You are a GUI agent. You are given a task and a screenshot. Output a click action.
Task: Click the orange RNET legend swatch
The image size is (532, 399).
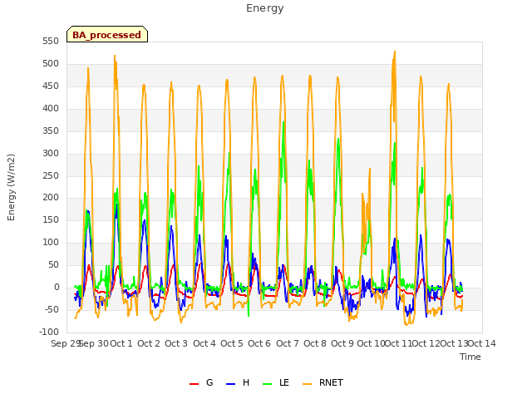[x=307, y=384]
